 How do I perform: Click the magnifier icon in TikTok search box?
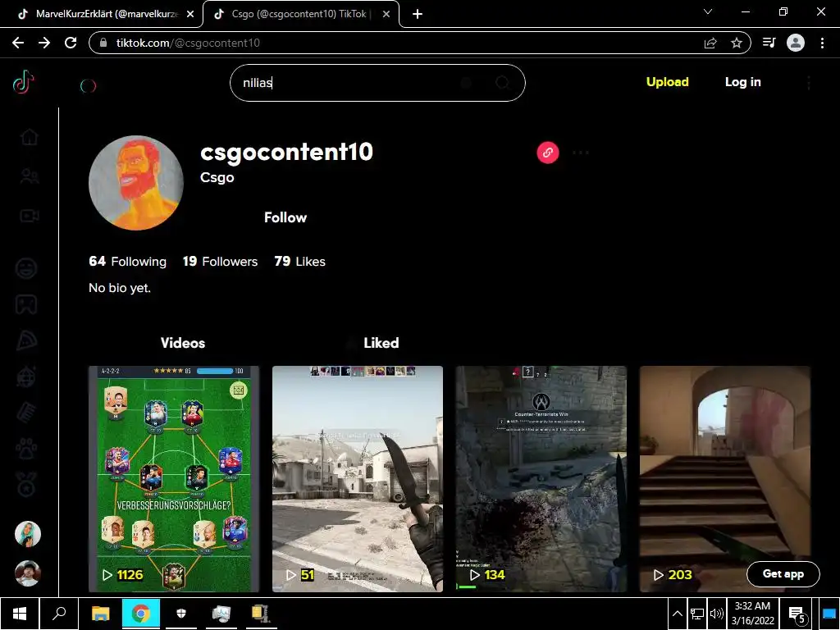coord(503,83)
